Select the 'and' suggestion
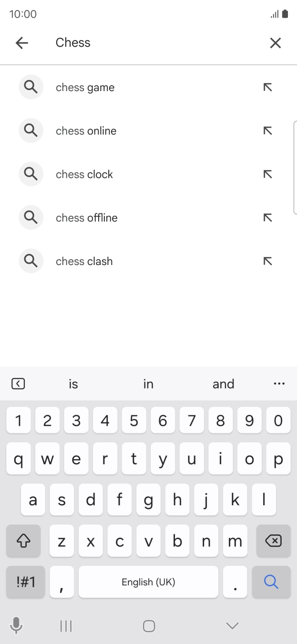The height and width of the screenshot is (644, 297). pyautogui.click(x=223, y=383)
